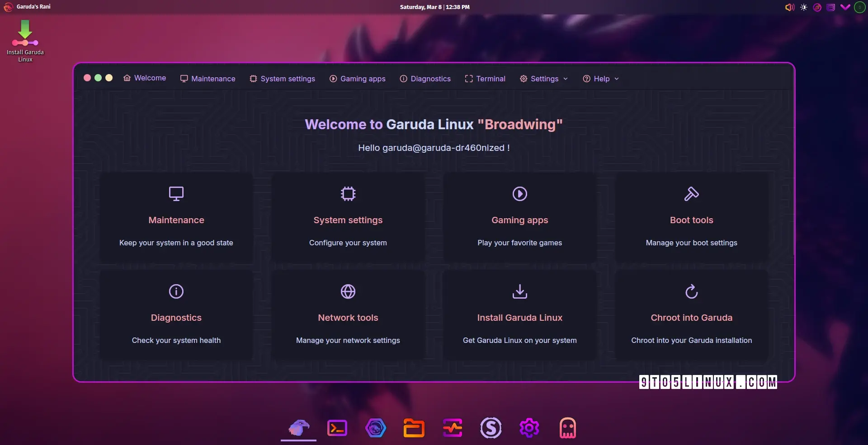Open the file manager in dock
Image resolution: width=868 pixels, height=445 pixels.
[x=414, y=427]
